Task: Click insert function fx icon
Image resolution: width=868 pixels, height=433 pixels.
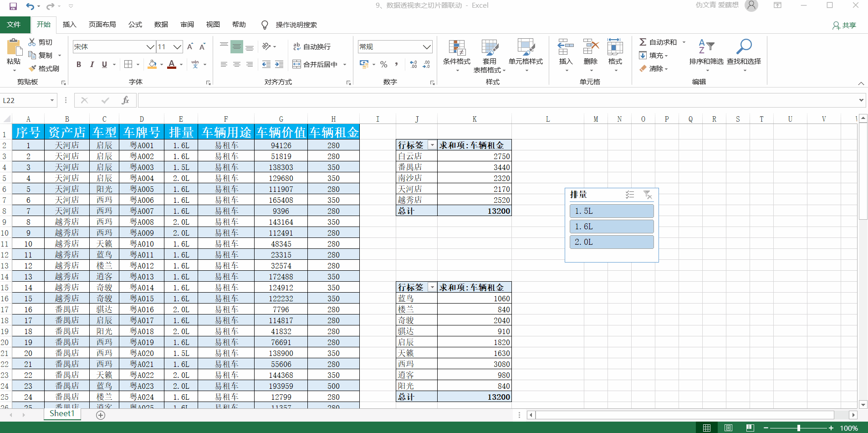Action: [x=125, y=100]
